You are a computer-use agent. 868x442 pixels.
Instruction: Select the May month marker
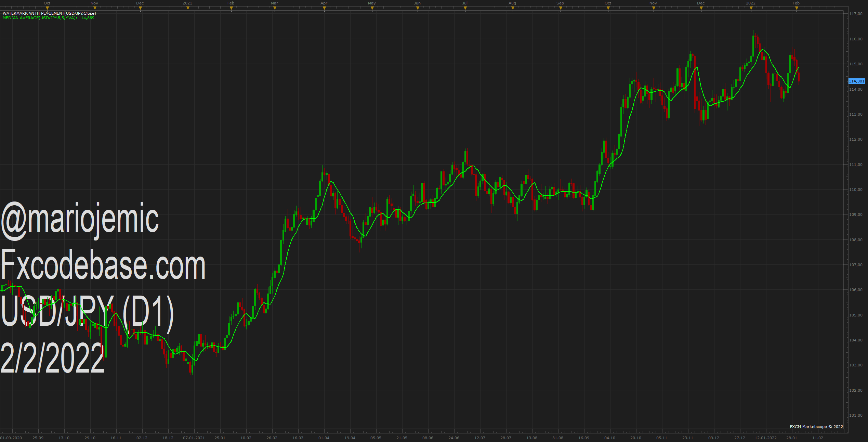point(372,3)
